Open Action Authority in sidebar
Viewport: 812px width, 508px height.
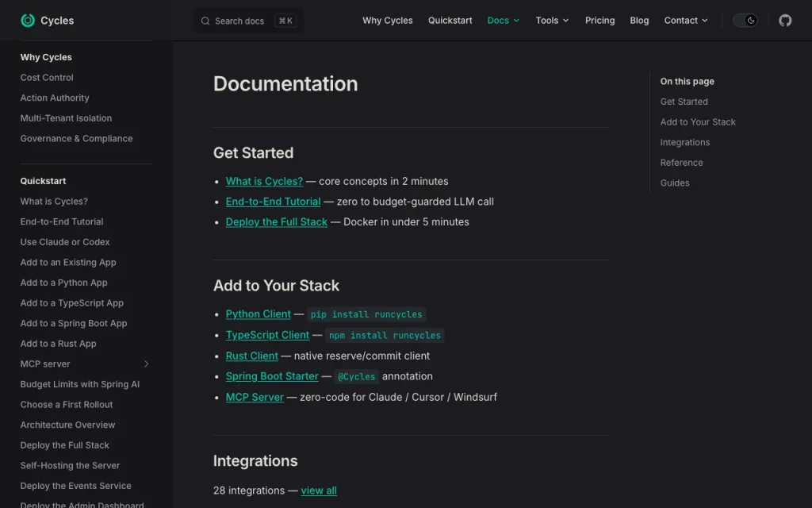click(x=55, y=98)
